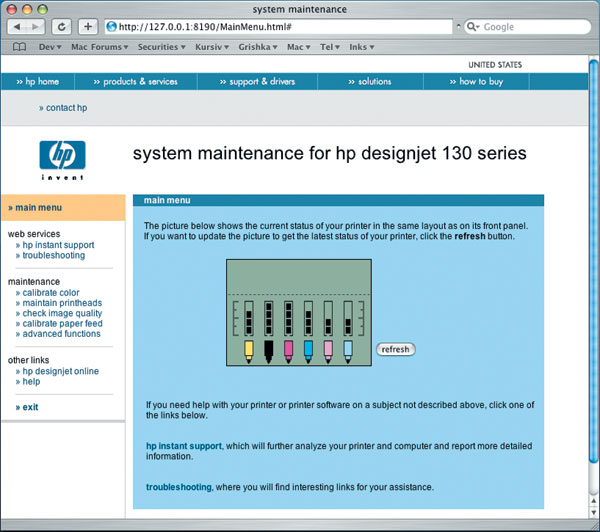The image size is (600, 532).
Task: Click the HP invent logo
Action: (x=62, y=160)
